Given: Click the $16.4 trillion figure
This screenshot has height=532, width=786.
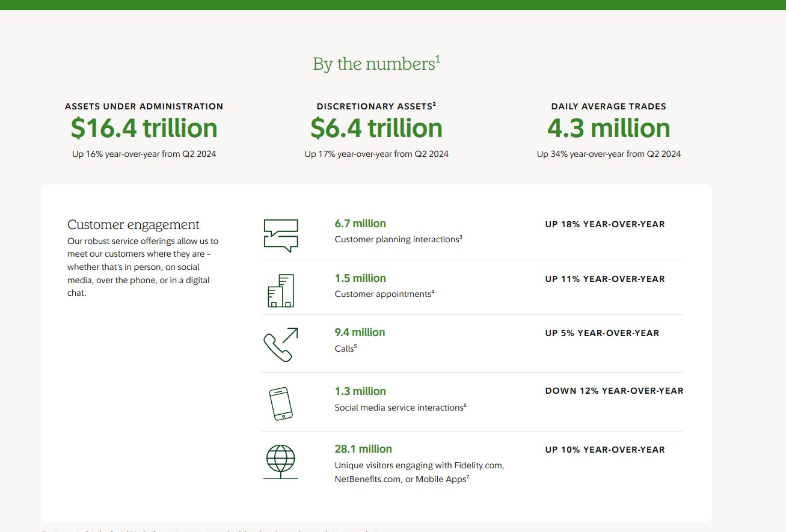Looking at the screenshot, I should [x=144, y=129].
